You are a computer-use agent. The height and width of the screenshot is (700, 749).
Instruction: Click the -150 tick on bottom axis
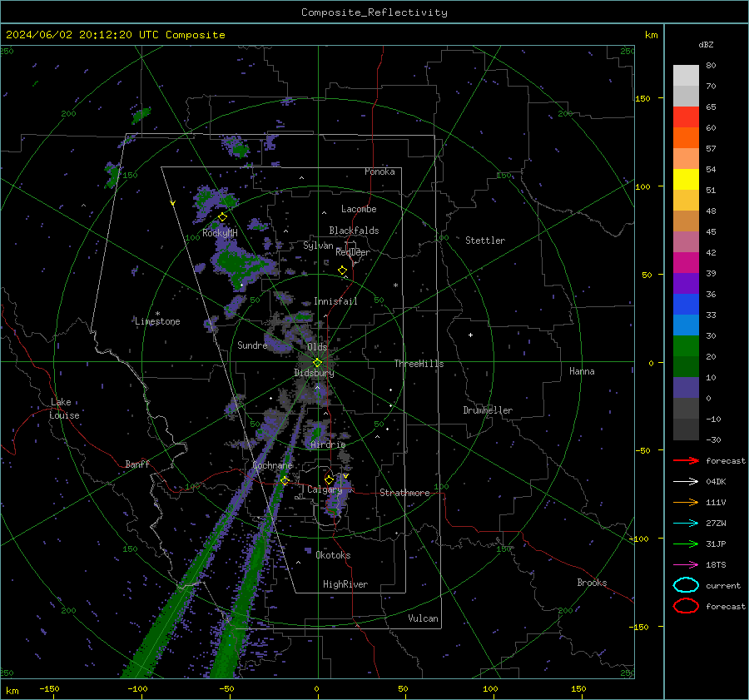(49, 689)
